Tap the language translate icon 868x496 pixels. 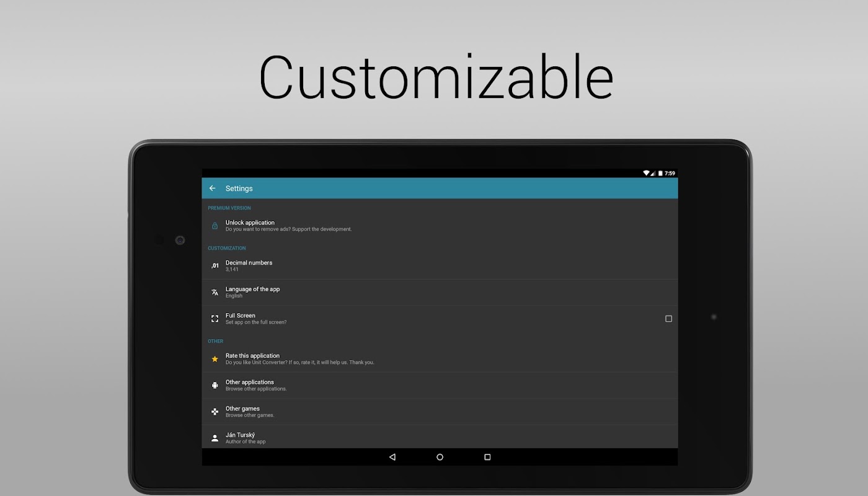(x=215, y=292)
